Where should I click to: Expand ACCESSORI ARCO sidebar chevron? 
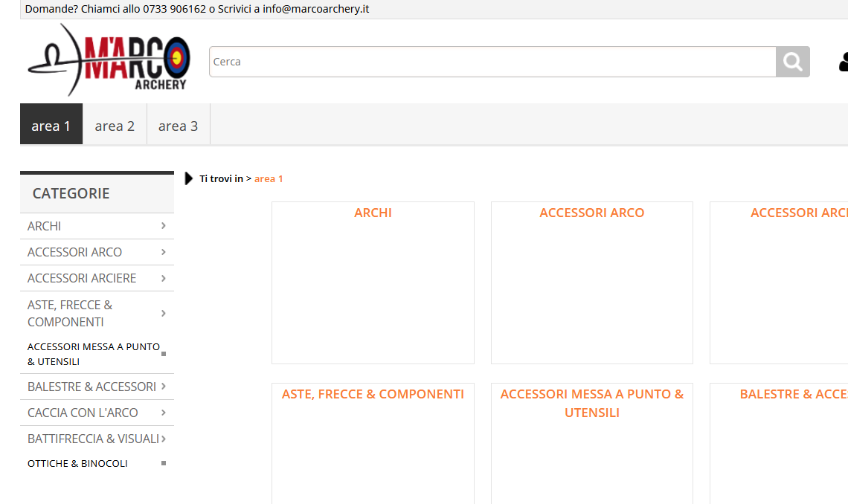(x=163, y=252)
